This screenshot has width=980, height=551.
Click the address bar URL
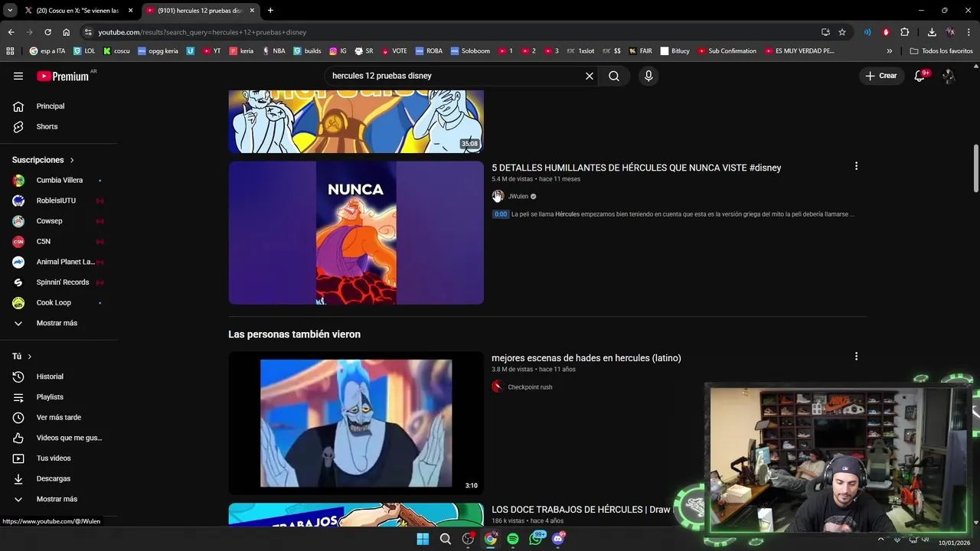(202, 32)
